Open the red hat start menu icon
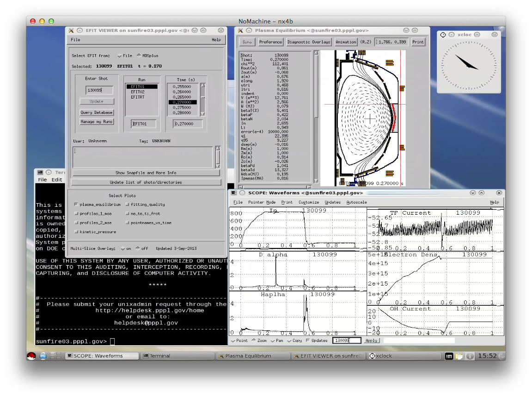This screenshot has height=397, width=532. tap(31, 356)
